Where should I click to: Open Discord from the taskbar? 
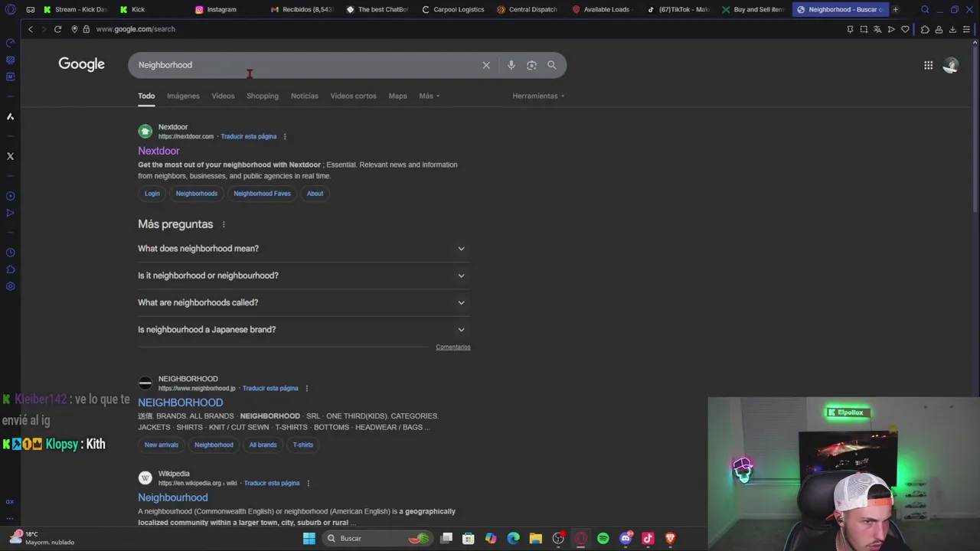[x=626, y=539]
